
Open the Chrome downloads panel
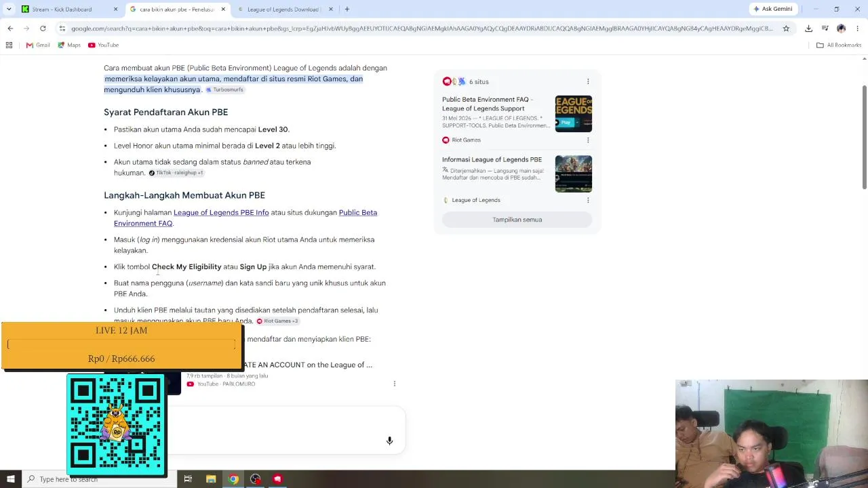tap(808, 28)
